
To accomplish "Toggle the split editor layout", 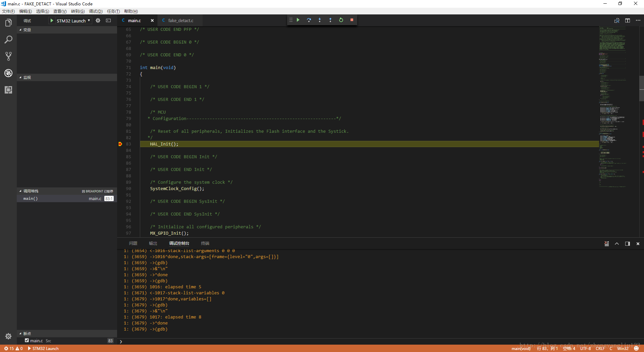I will [x=627, y=20].
